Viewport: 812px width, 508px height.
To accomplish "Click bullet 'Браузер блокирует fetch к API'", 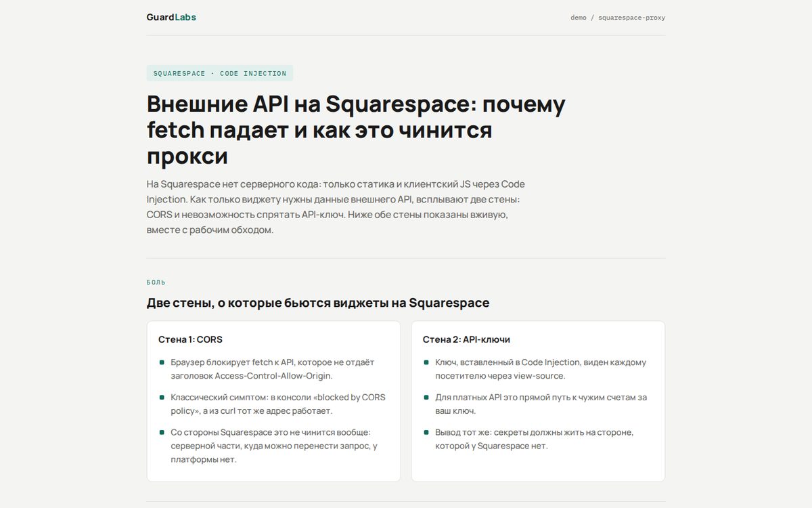I will [273, 369].
